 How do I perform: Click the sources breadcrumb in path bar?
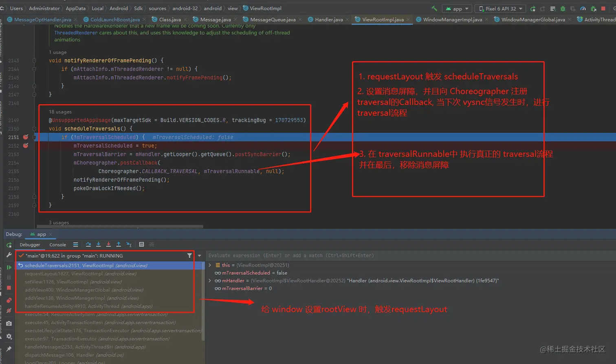157,9
